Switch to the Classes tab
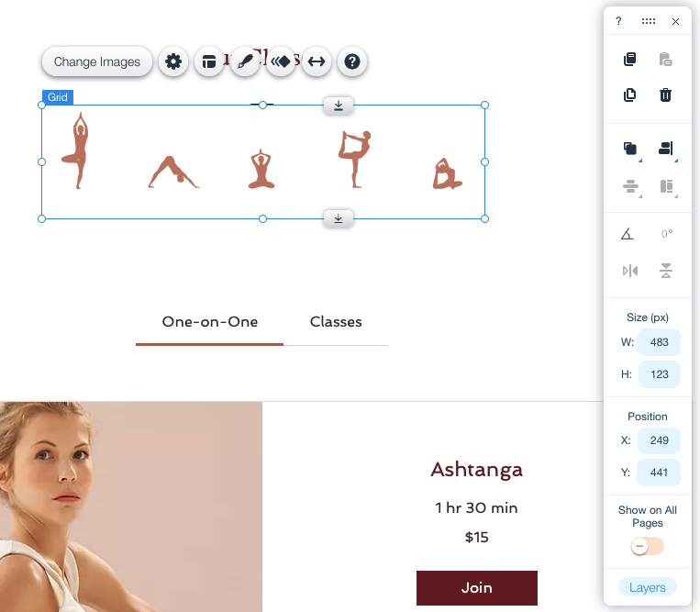This screenshot has height=612, width=700. (x=336, y=322)
